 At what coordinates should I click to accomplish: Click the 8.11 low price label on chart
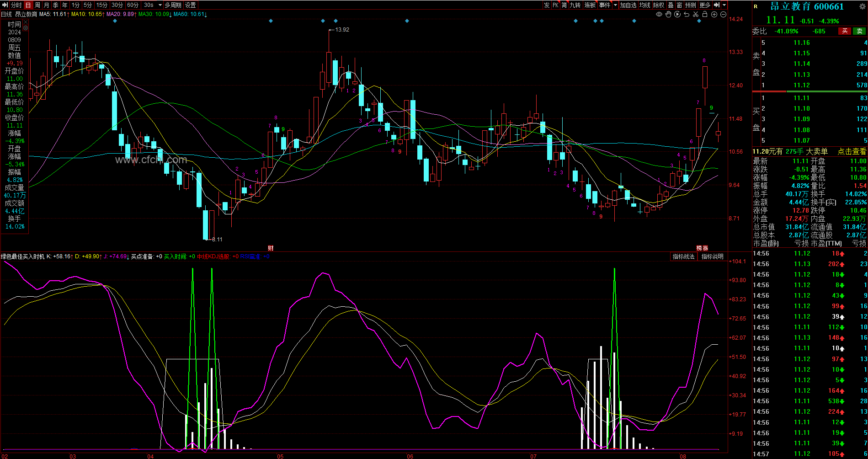[x=217, y=239]
